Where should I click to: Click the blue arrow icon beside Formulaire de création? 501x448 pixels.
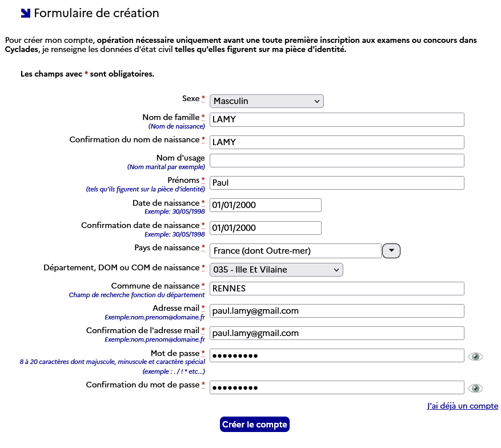click(x=25, y=13)
